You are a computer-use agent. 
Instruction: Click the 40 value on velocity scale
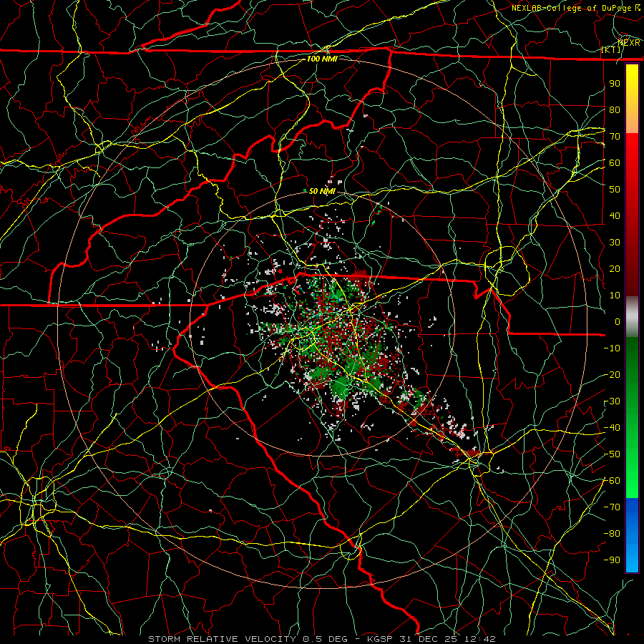coord(615,216)
